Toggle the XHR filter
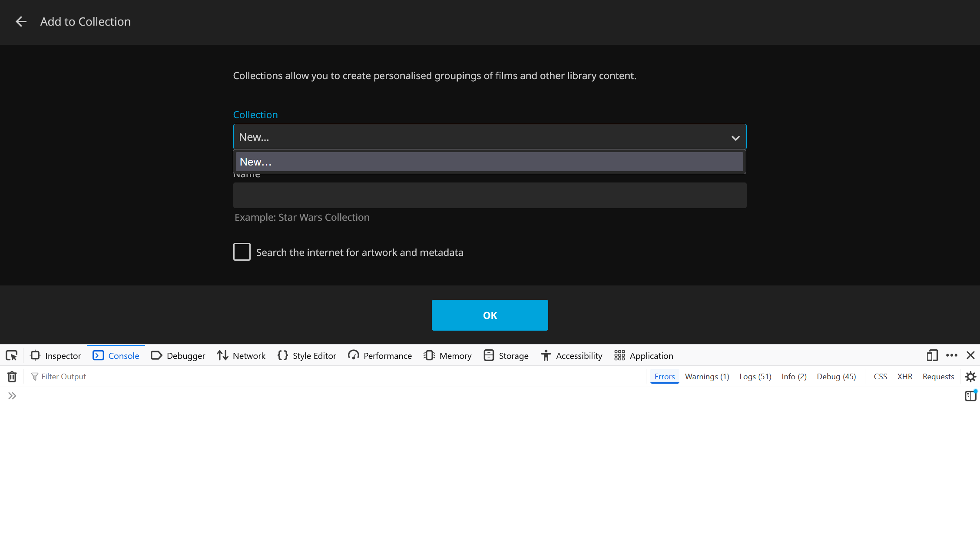The image size is (980, 547). pos(904,377)
